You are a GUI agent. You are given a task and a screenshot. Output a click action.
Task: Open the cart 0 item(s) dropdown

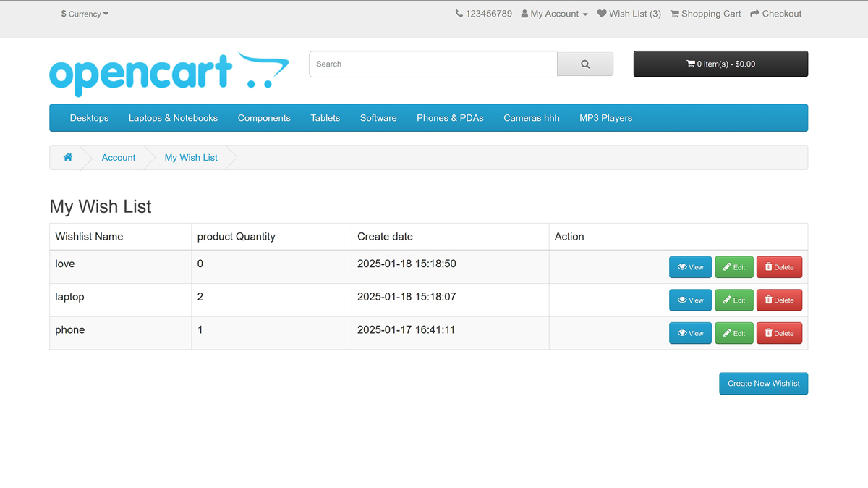click(720, 64)
